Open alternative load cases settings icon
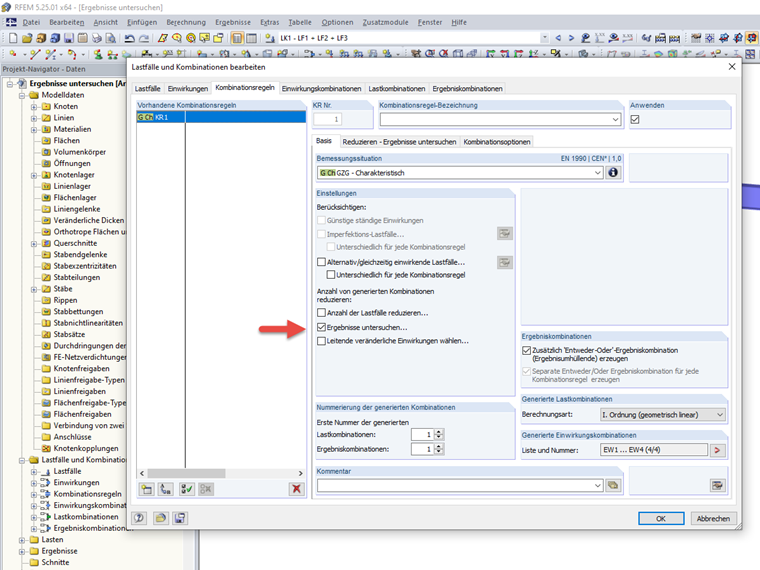Screen dimensions: 760x570 coord(505,262)
